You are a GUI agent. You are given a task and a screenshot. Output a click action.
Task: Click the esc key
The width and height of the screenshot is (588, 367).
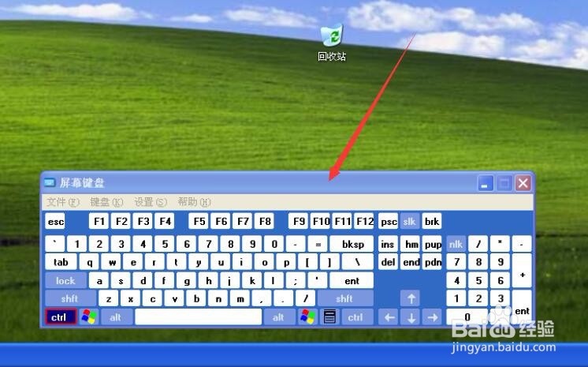pos(55,221)
